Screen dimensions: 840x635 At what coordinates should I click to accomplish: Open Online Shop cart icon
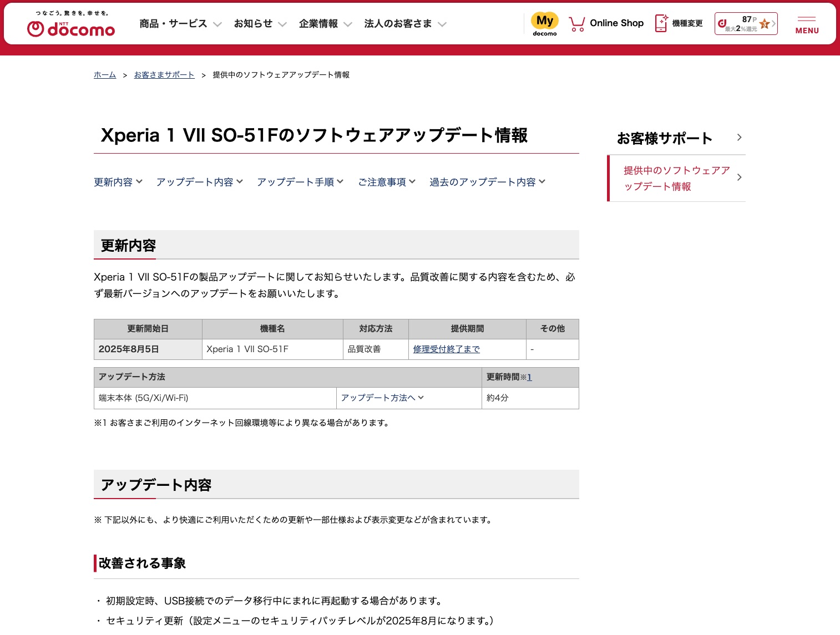(x=576, y=23)
